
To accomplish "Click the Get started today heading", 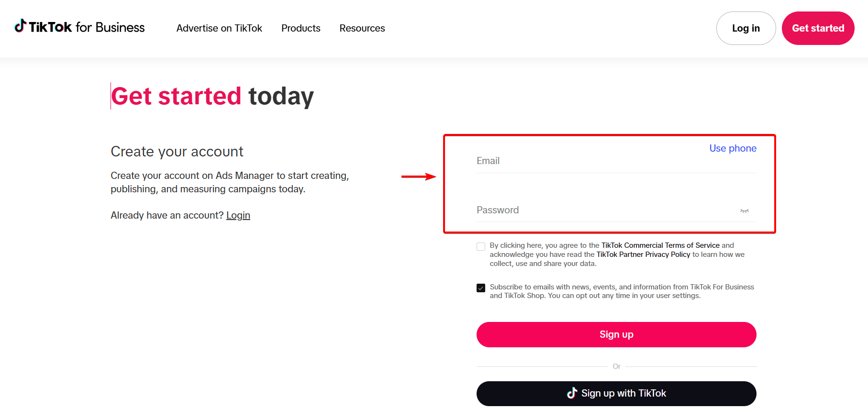I will pyautogui.click(x=212, y=96).
